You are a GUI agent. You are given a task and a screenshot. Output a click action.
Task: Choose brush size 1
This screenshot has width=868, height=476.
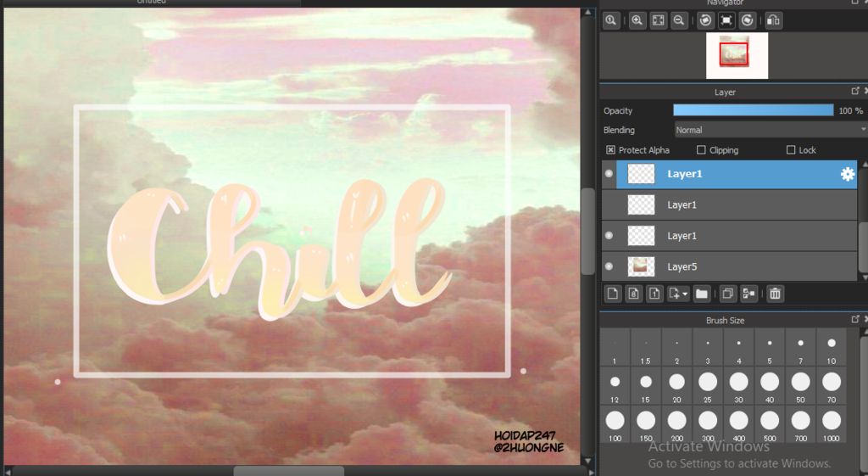click(x=615, y=348)
